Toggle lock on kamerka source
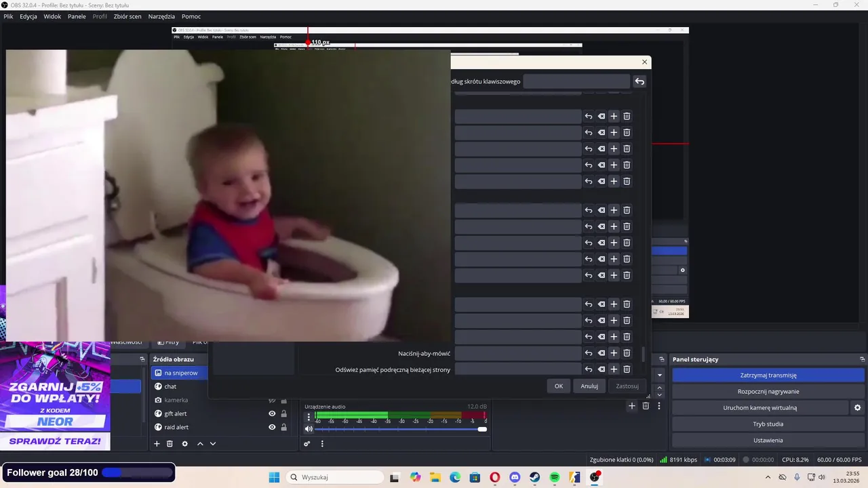 [283, 400]
